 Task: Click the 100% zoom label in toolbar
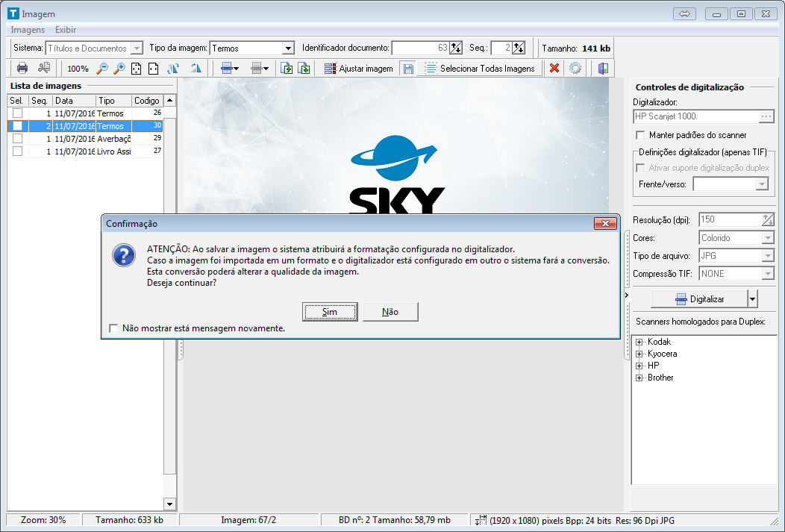click(x=78, y=69)
